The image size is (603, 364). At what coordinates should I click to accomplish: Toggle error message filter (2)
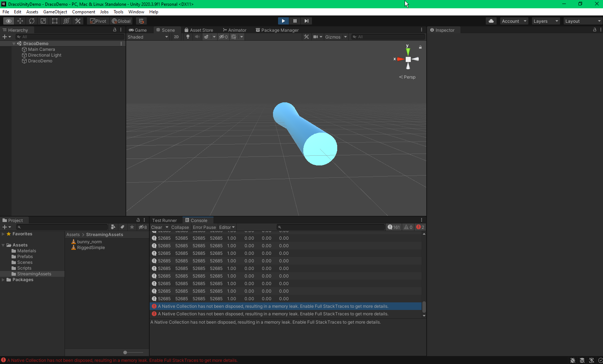[x=420, y=227]
